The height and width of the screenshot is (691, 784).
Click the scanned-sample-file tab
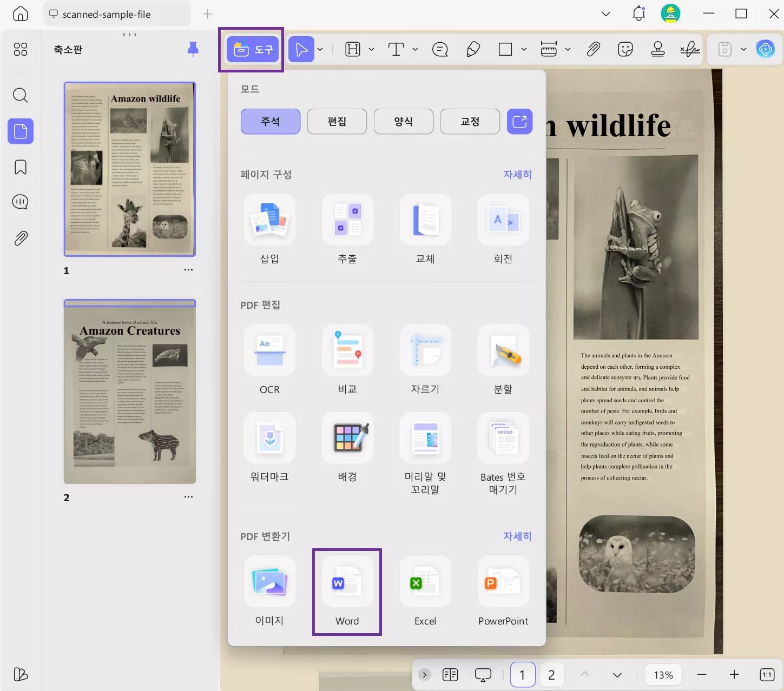116,14
